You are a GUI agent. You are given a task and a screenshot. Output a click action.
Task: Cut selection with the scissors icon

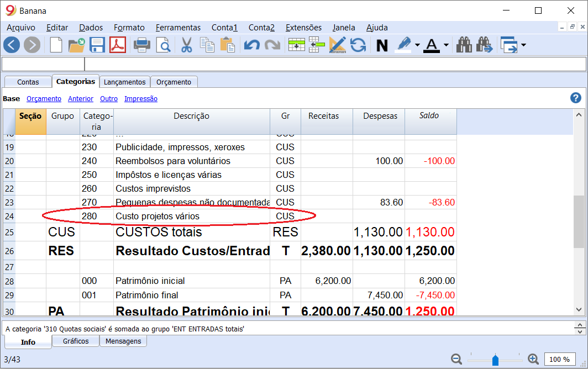tap(186, 45)
